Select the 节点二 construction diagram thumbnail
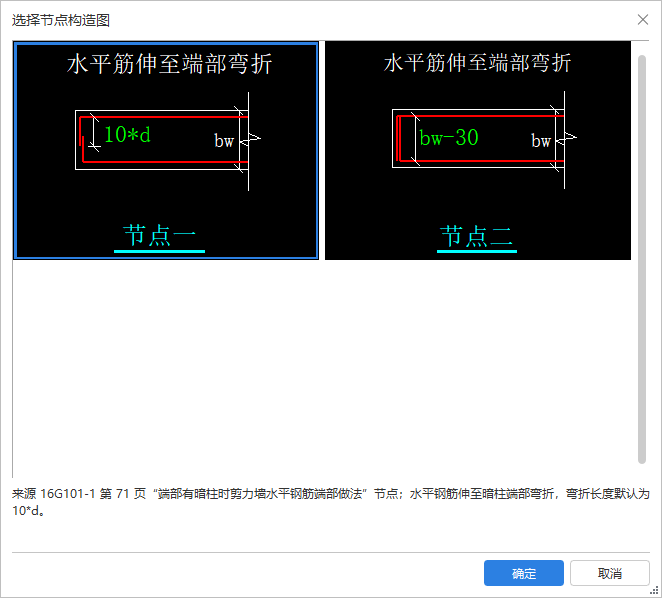662x598 pixels. [478, 150]
